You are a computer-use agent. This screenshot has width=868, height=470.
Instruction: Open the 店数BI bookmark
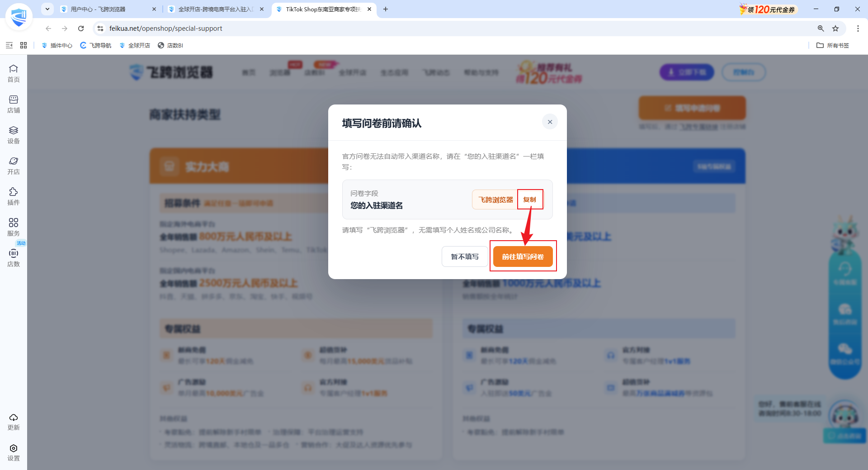tap(170, 45)
